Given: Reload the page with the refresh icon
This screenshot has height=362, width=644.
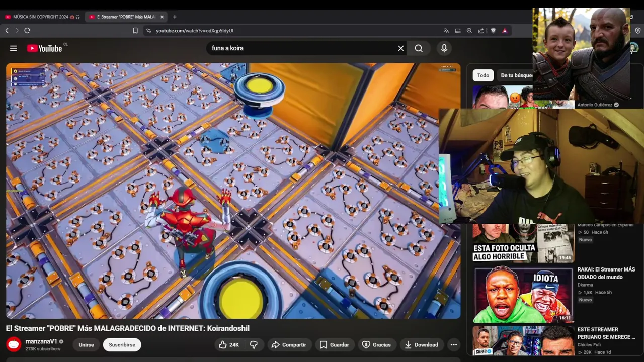Looking at the screenshot, I should coord(27,31).
